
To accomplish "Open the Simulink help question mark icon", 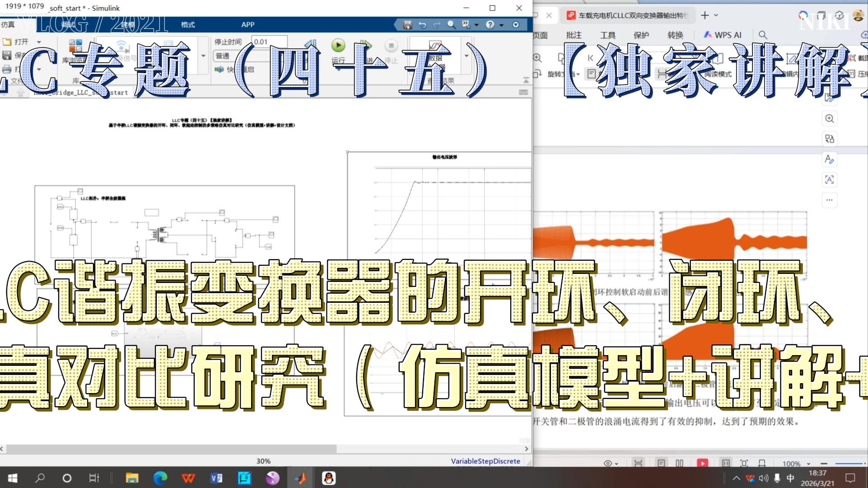I will tap(490, 25).
